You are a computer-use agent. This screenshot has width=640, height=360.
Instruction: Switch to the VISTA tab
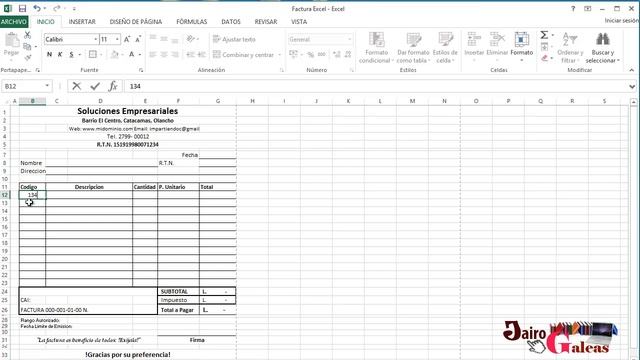(x=299, y=22)
